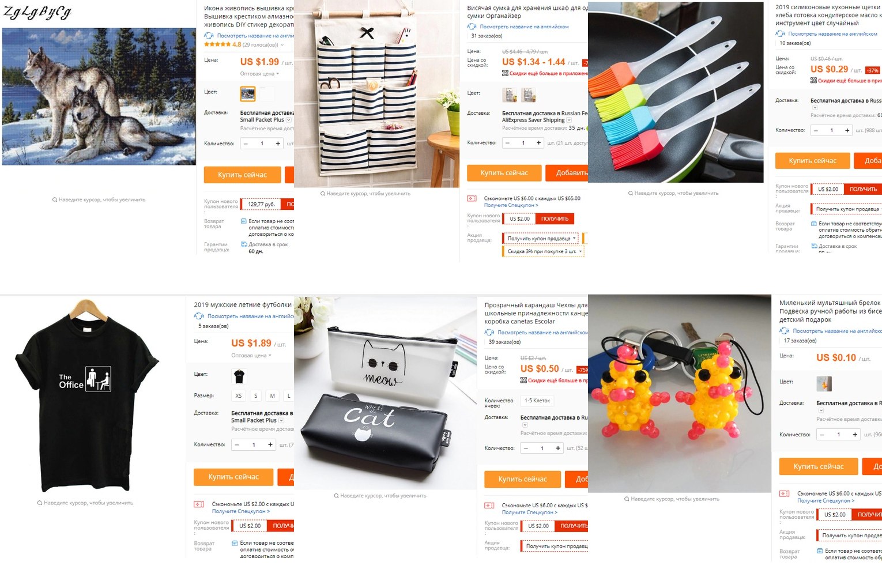Click the delivery guarantee icon in the brushes listing
This screenshot has height=588, width=882.
(814, 246)
